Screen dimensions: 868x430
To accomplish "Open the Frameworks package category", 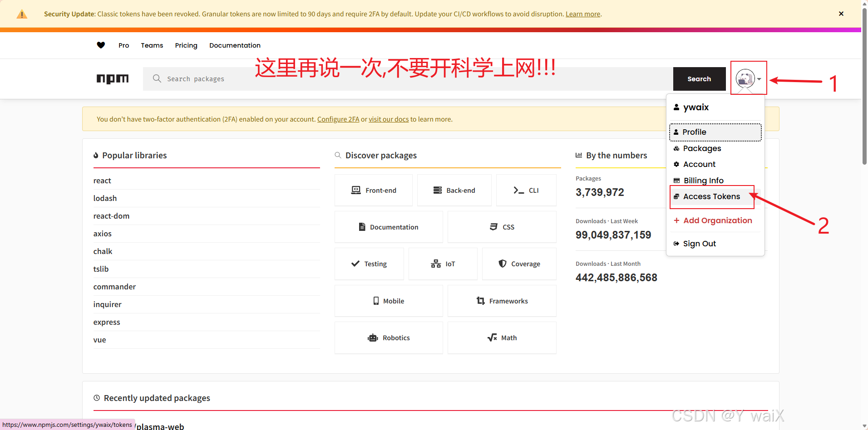I will [502, 301].
